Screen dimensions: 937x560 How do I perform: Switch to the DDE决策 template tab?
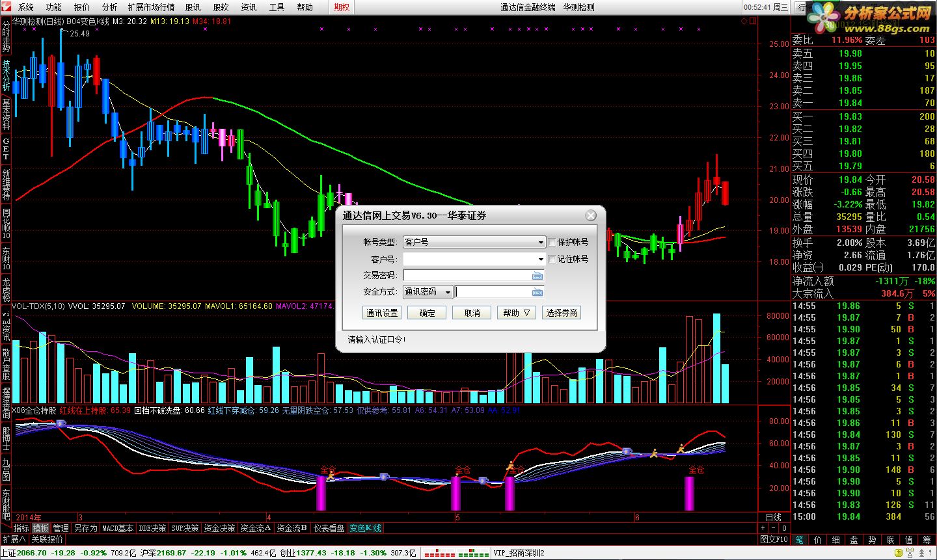pos(153,528)
